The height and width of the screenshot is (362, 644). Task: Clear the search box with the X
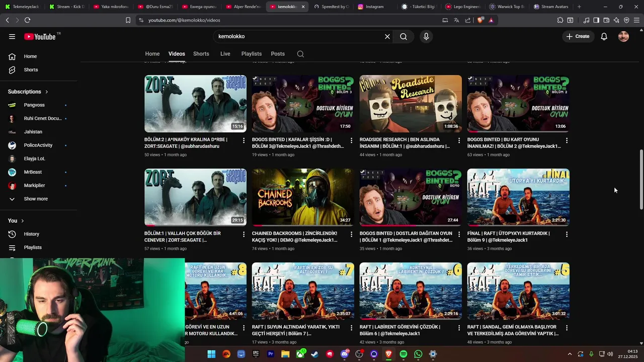(387, 36)
